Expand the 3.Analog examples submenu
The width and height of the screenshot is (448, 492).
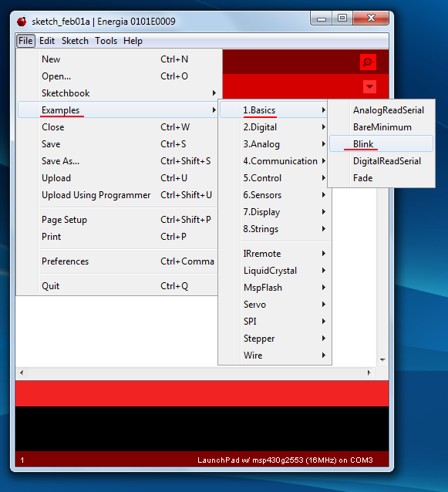[x=274, y=143]
